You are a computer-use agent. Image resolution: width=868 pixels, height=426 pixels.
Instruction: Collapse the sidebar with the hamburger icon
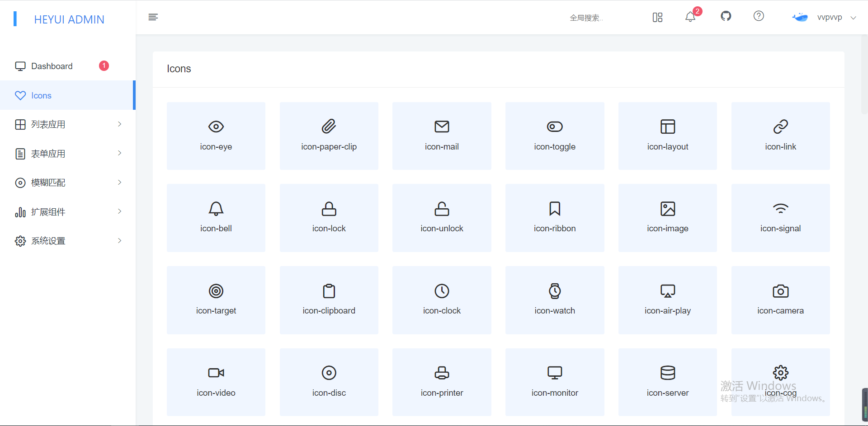tap(153, 17)
